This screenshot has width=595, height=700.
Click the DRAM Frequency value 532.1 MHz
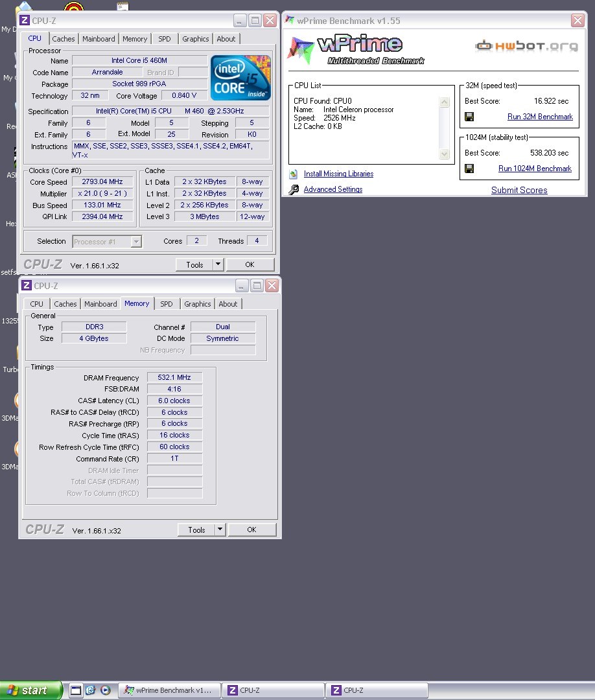[x=174, y=377]
